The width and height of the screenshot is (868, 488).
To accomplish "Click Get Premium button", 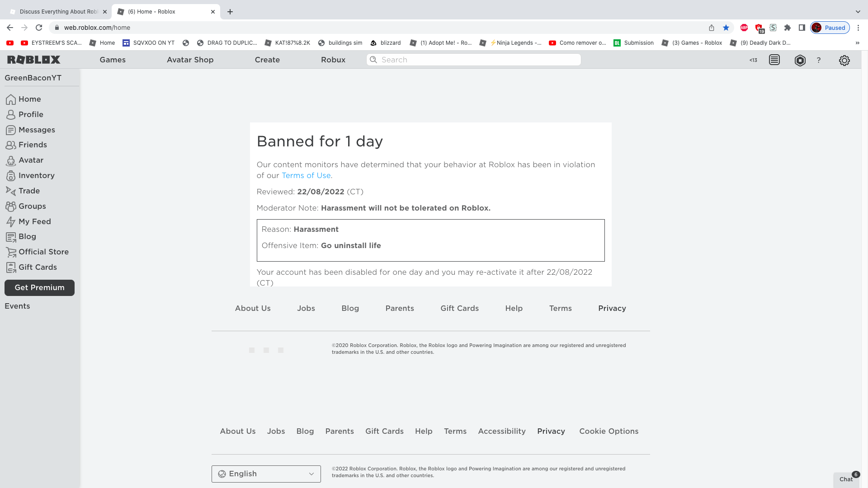I will pyautogui.click(x=39, y=287).
